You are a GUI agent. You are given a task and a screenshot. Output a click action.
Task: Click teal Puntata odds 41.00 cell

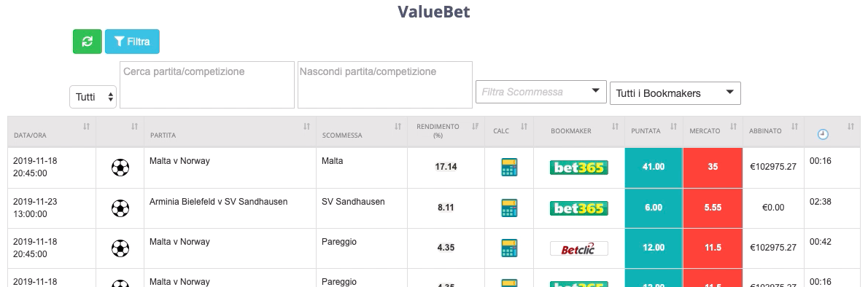654,167
